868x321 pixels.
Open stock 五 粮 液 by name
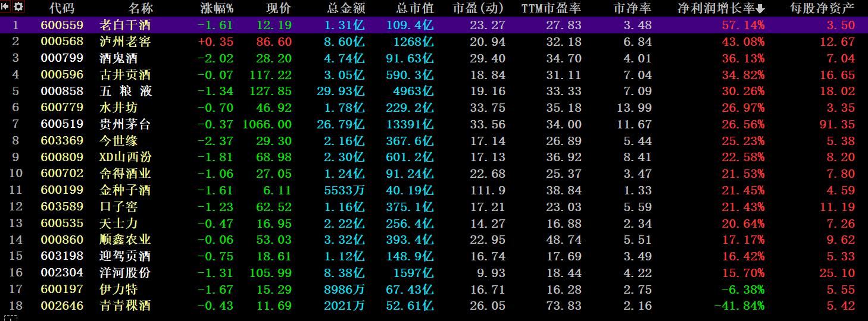(125, 91)
